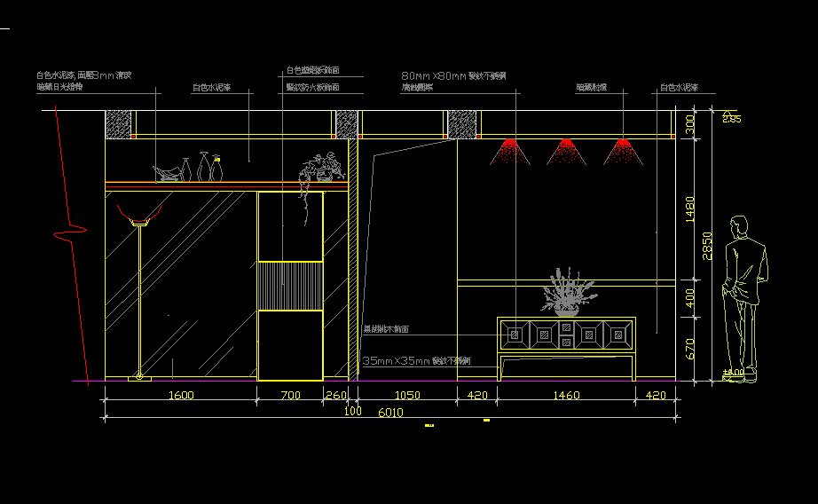This screenshot has width=818, height=504.
Task: Select the hatched vertical wall partition
Action: point(352,257)
